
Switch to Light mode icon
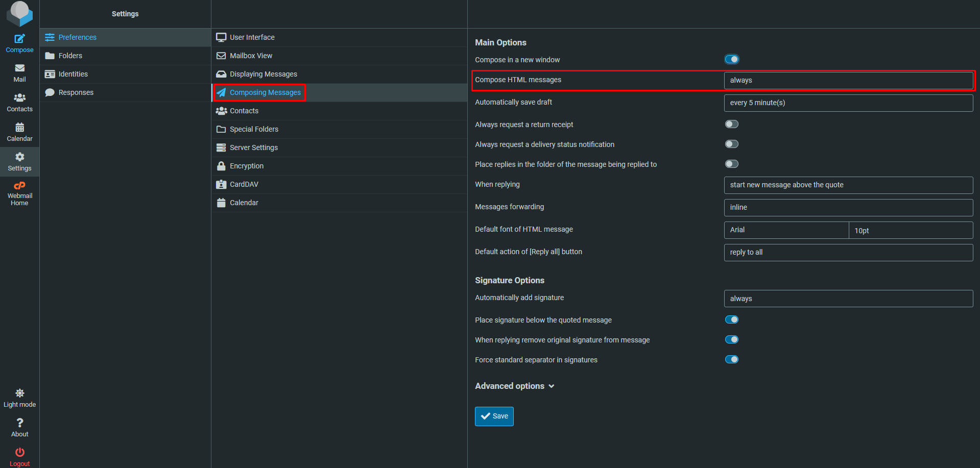pyautogui.click(x=19, y=393)
